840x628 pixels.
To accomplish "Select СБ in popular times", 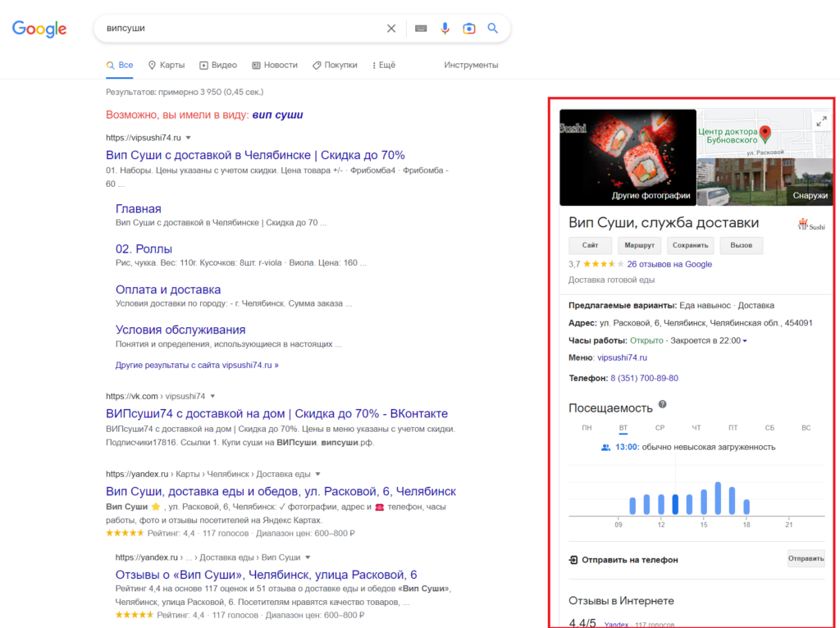I will pyautogui.click(x=769, y=428).
